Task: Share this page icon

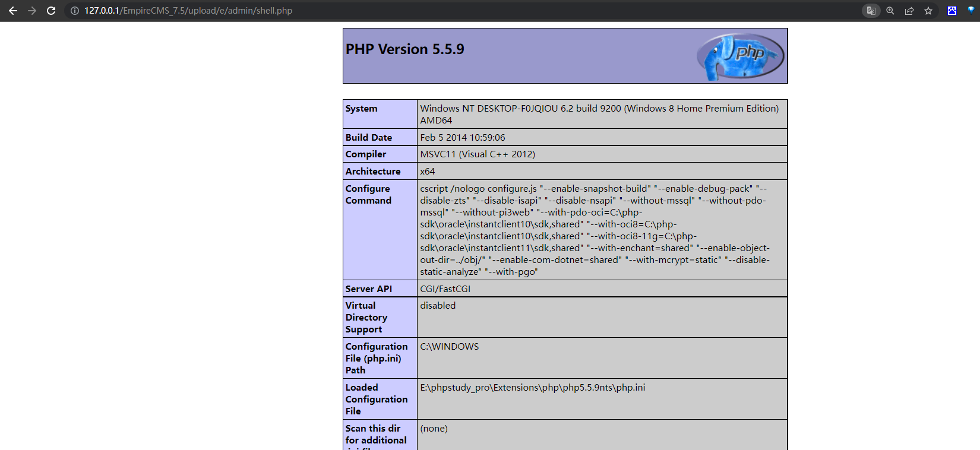Action: [909, 11]
